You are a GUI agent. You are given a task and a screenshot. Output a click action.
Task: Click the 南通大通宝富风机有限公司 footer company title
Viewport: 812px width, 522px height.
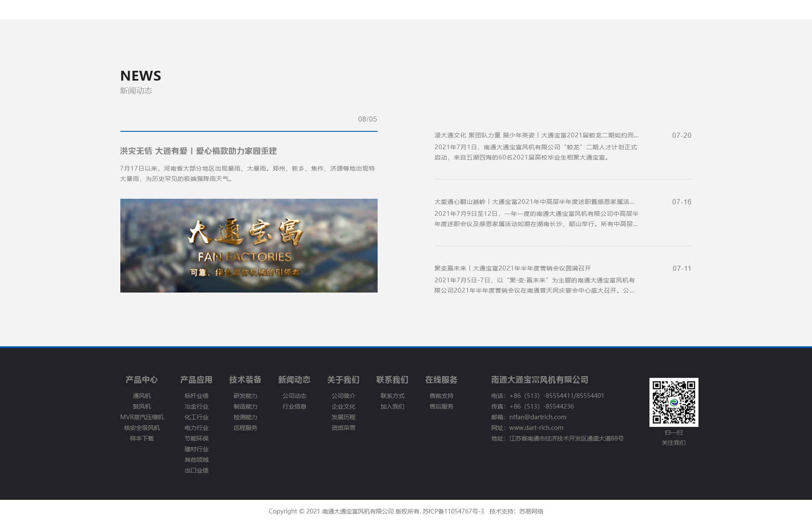[x=540, y=380]
